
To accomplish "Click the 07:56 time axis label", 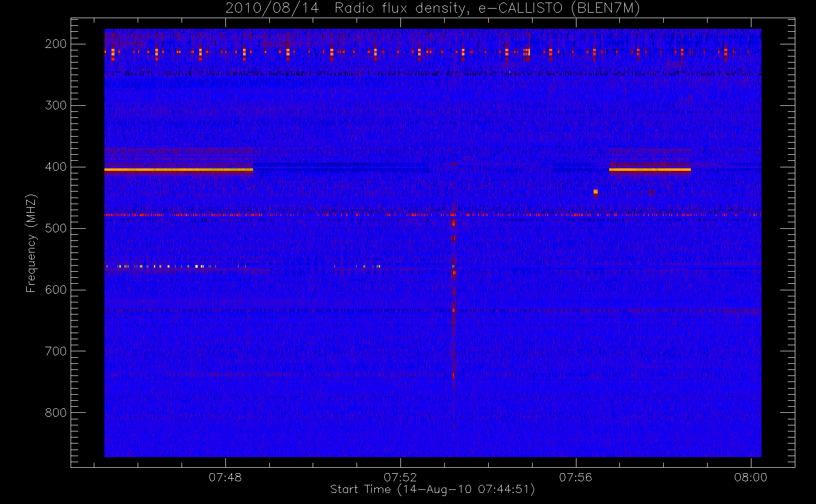I will (575, 477).
